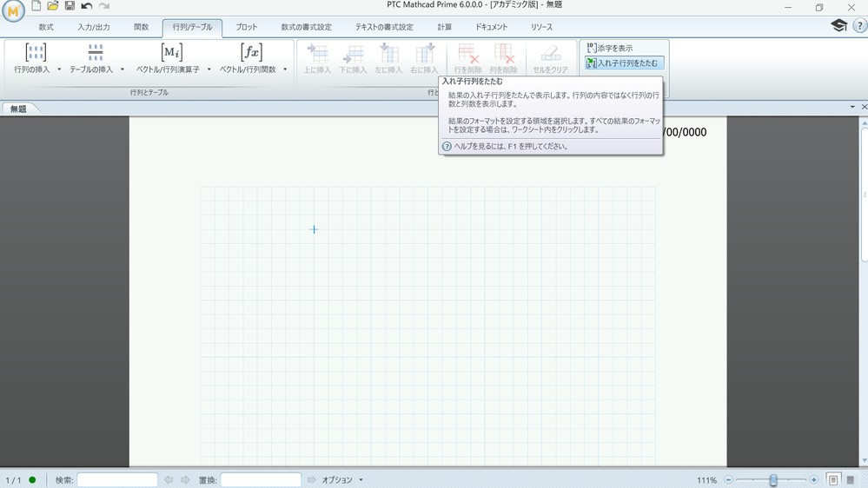Viewport: 868px width, 488px height.
Task: Click the テーブルの挿入 table icon
Action: (x=96, y=53)
